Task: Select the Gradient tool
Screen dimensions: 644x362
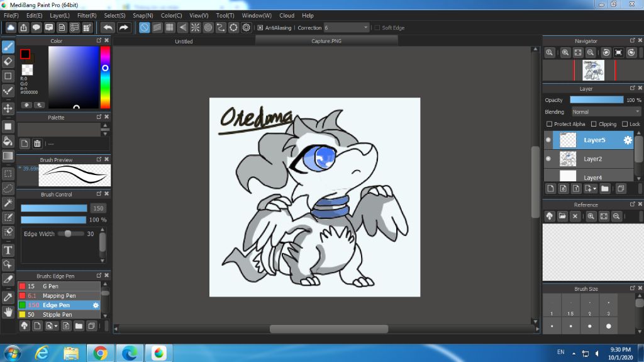Action: click(8, 156)
